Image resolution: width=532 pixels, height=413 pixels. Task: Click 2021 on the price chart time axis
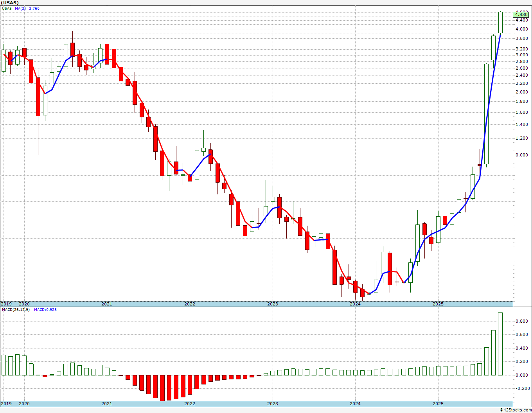coord(107,304)
